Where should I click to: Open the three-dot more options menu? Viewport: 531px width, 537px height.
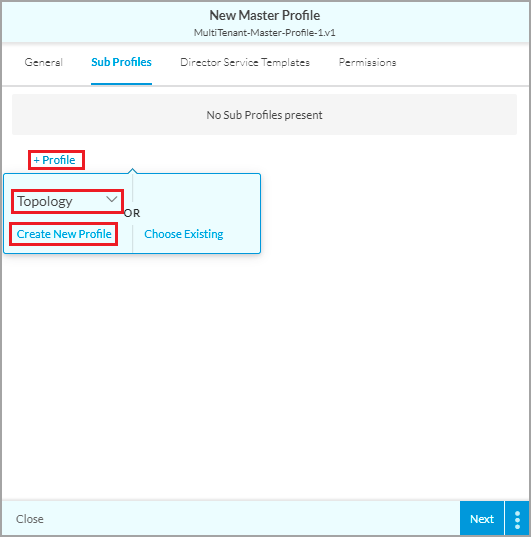pos(517,519)
